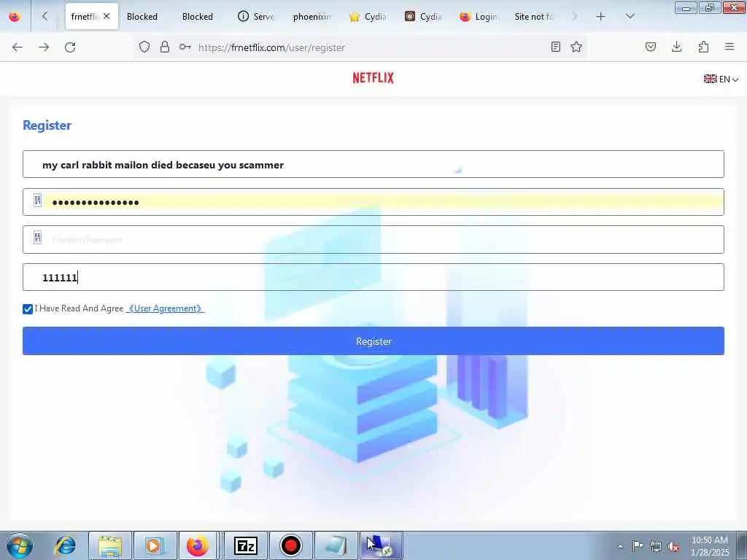The image size is (747, 560).
Task: Bookmark this page with the star
Action: point(576,47)
